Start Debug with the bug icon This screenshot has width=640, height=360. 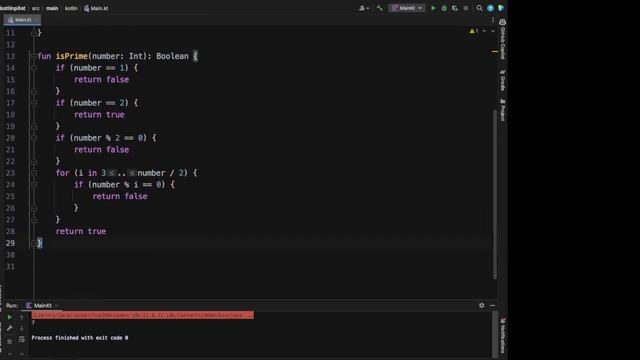pyautogui.click(x=444, y=8)
